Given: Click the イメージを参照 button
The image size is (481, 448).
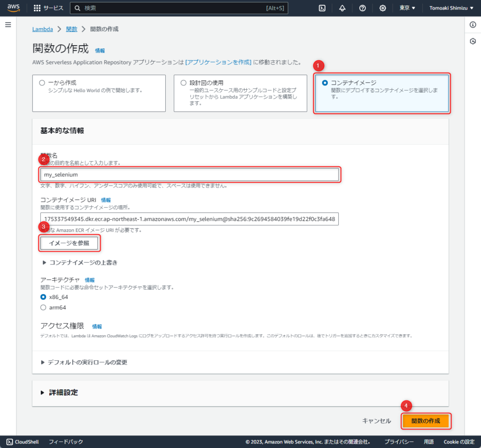Looking at the screenshot, I should click(x=70, y=243).
